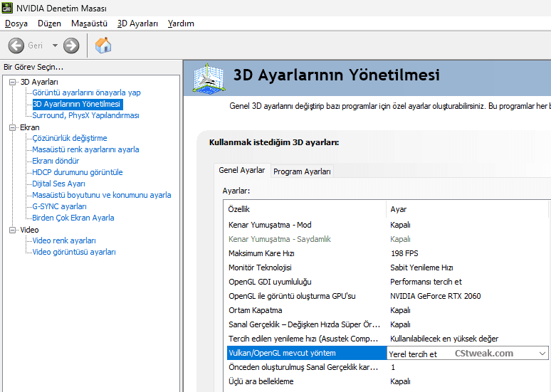Open Birden Çok Ekran Ayarla
Image resolution: width=551 pixels, height=392 pixels.
(x=73, y=218)
